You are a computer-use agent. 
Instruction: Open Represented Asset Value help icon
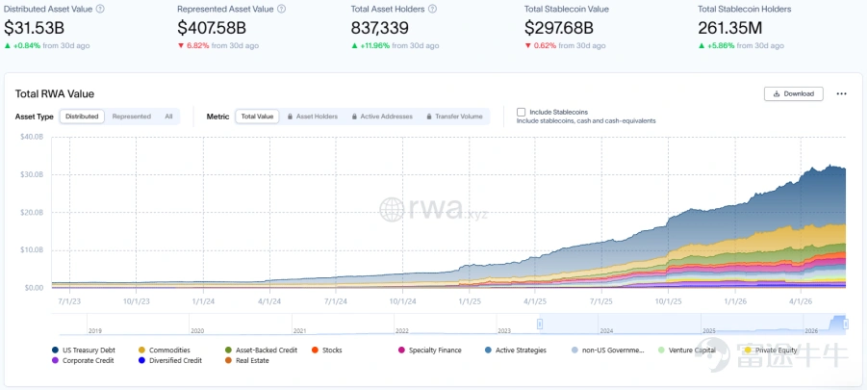(x=282, y=9)
